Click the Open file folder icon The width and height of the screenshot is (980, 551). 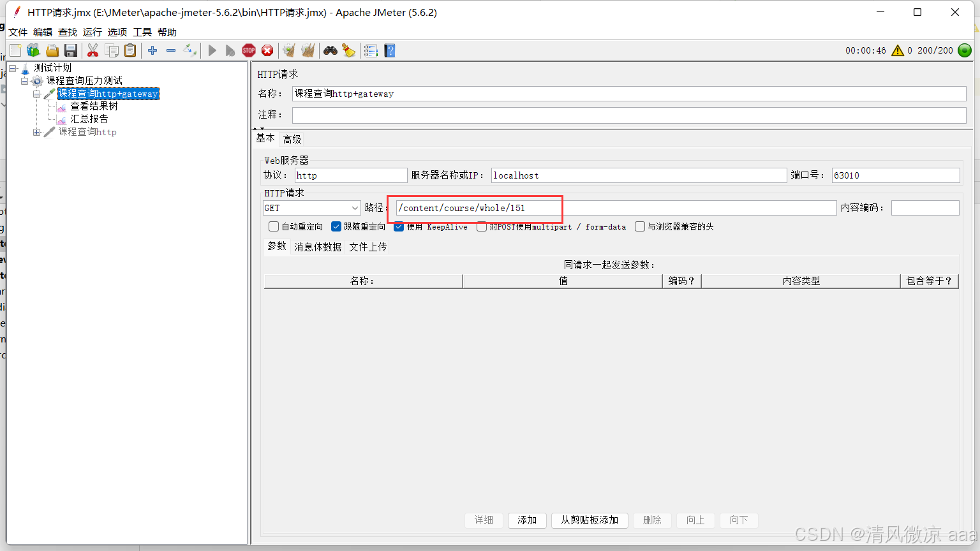pos(52,50)
